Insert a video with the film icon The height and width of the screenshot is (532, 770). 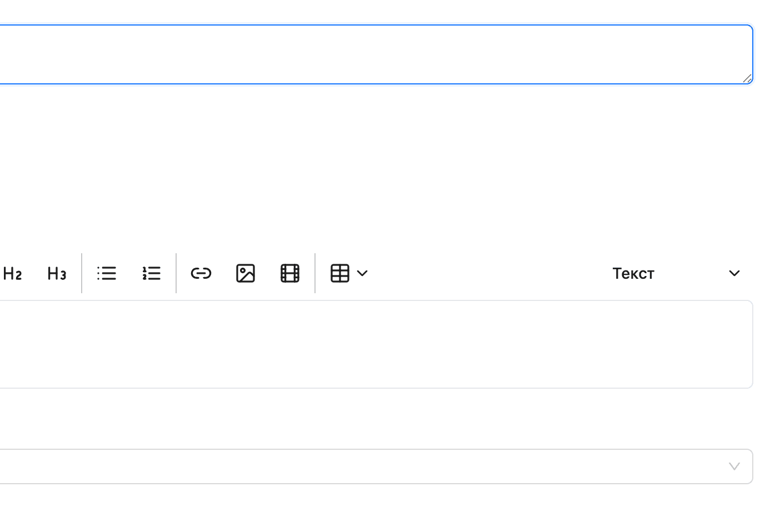pyautogui.click(x=290, y=273)
